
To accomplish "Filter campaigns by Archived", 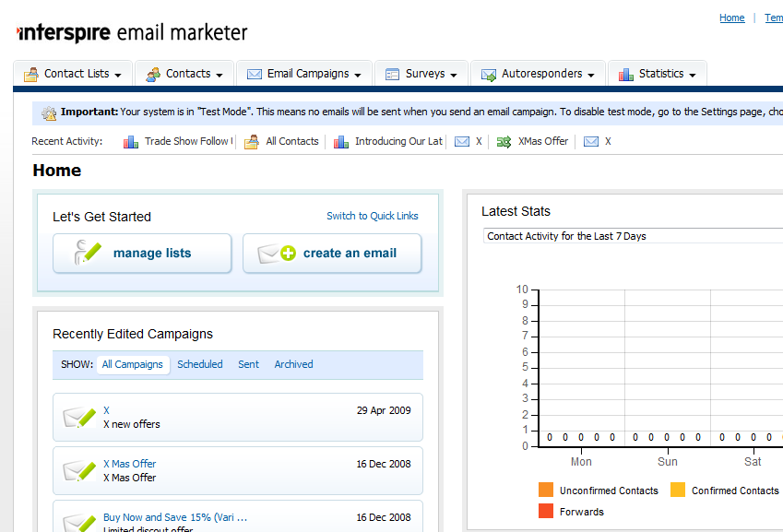I will (x=293, y=364).
